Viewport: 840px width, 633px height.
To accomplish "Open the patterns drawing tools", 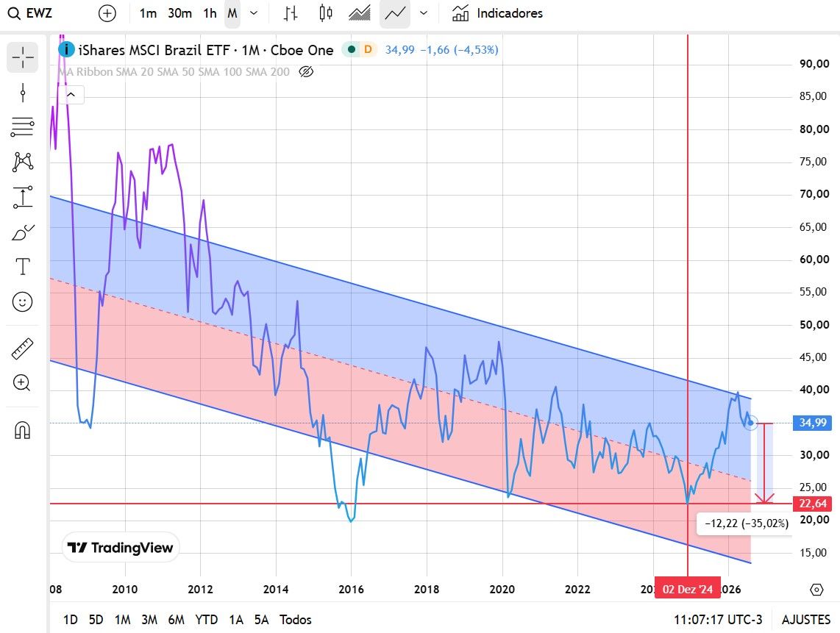I will point(23,161).
